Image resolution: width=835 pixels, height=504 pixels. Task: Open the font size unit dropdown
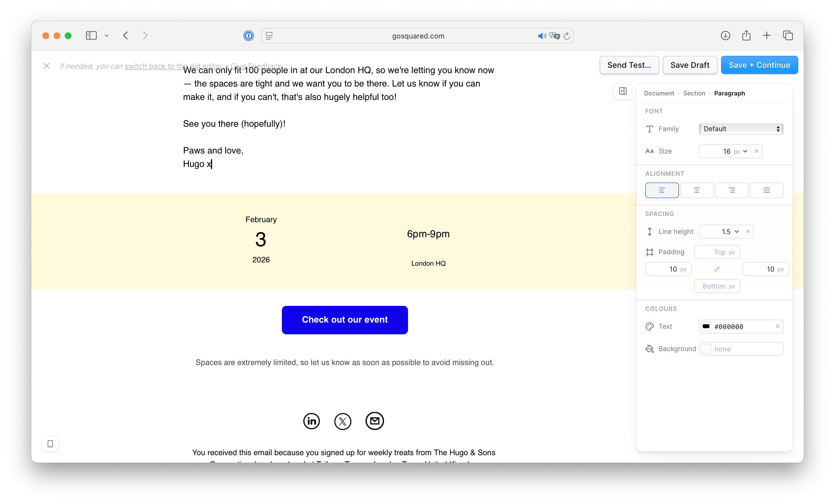[740, 151]
